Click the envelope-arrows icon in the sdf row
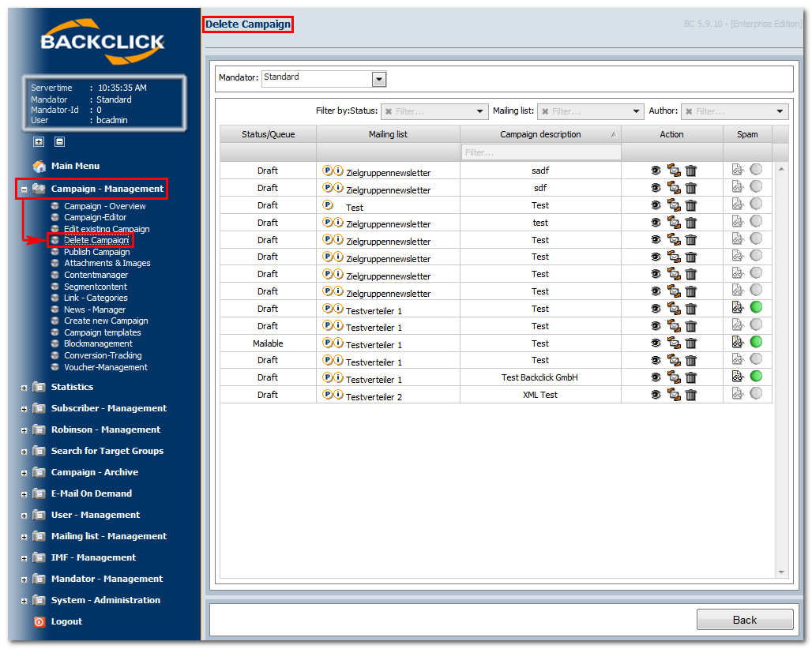This screenshot has height=649, width=812. pyautogui.click(x=673, y=187)
